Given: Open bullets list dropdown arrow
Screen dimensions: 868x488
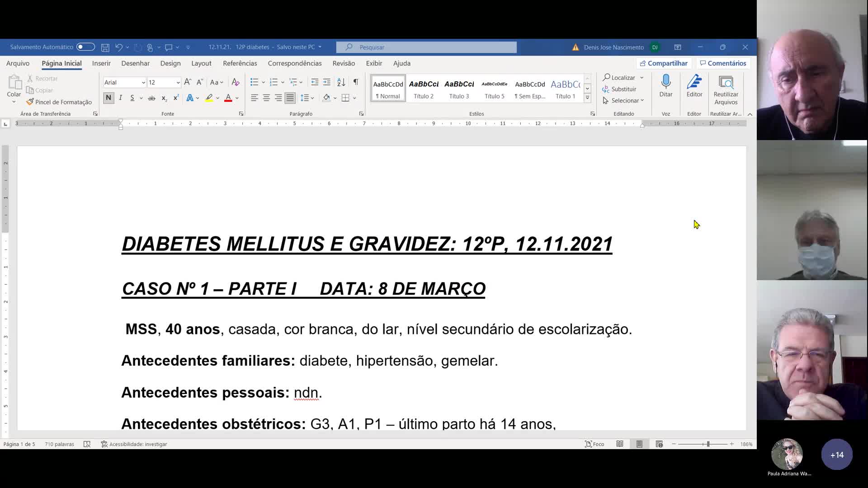Looking at the screenshot, I should point(264,82).
